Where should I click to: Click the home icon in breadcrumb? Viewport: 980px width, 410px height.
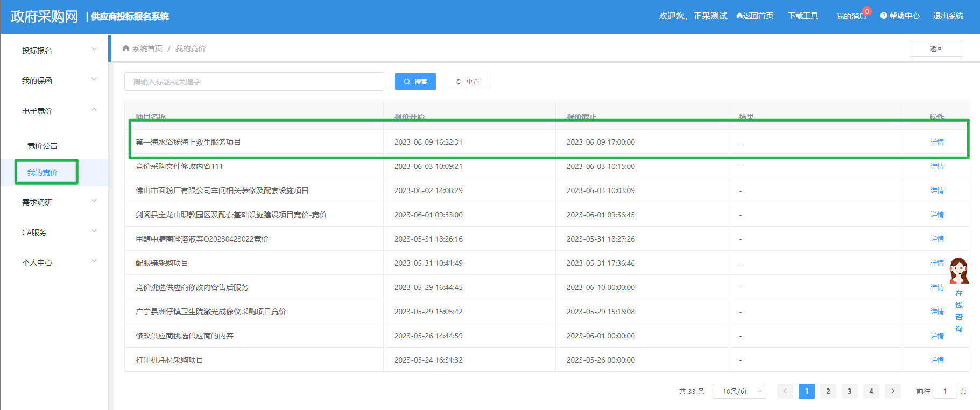point(126,48)
